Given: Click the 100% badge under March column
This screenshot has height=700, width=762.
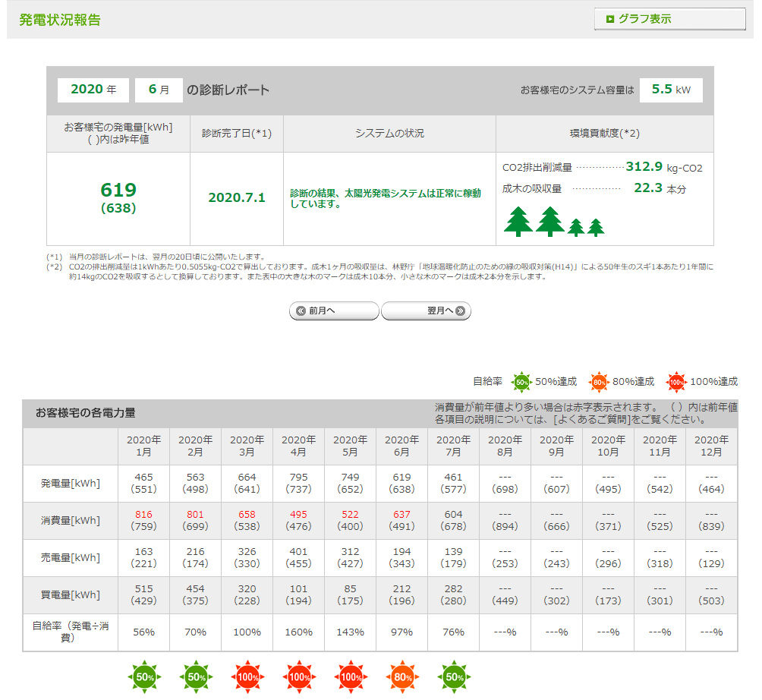Looking at the screenshot, I should pos(247,676).
